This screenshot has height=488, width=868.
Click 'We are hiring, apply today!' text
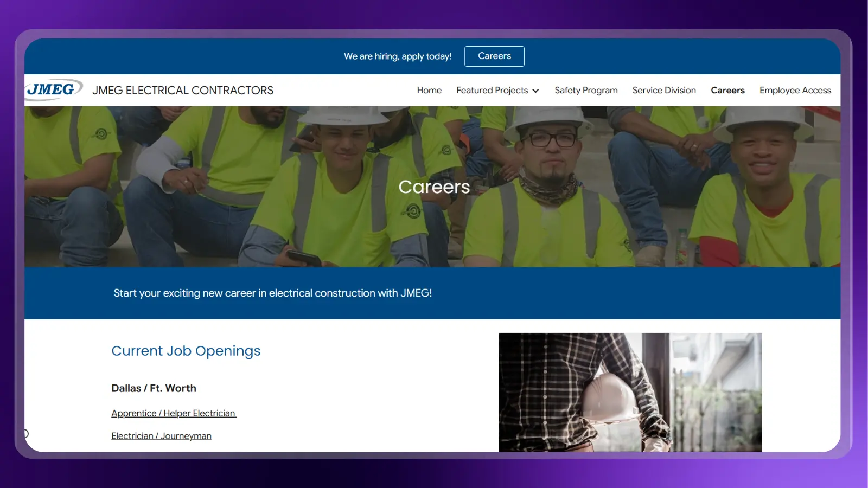tap(398, 56)
